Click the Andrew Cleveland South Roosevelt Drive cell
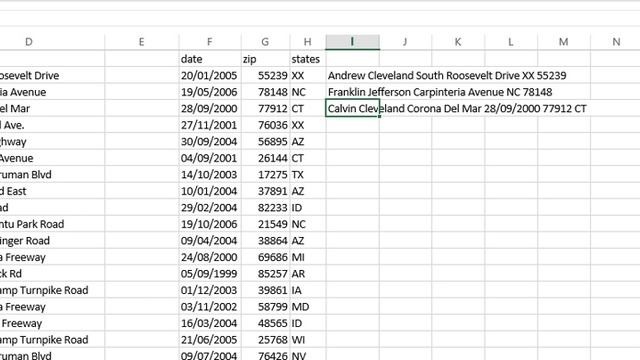Viewport: 640px width, 360px height. (353, 76)
